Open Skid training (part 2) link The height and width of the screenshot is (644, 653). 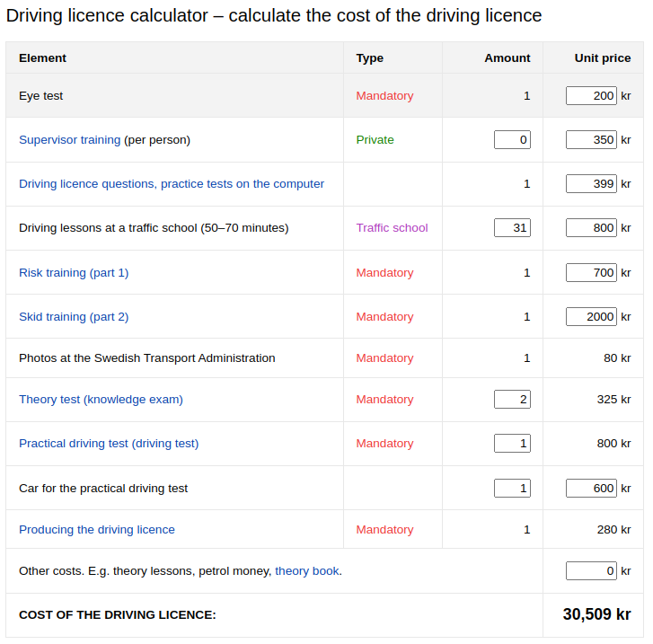click(x=74, y=317)
